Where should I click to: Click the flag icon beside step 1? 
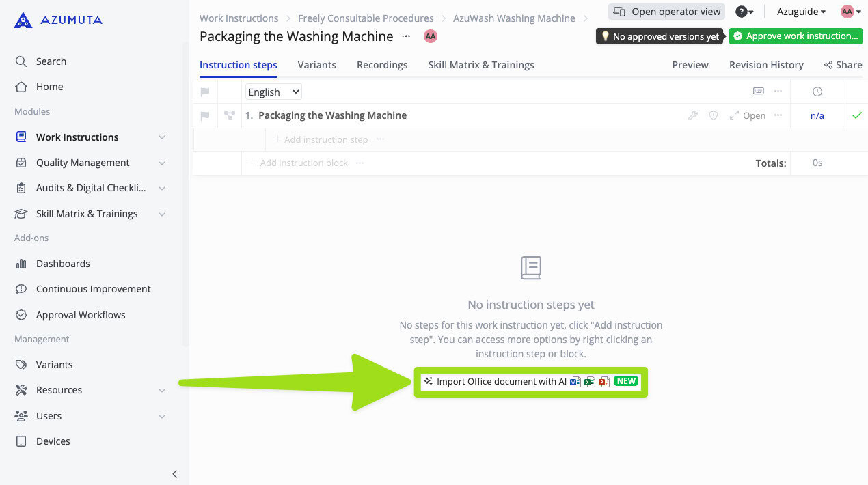(204, 115)
